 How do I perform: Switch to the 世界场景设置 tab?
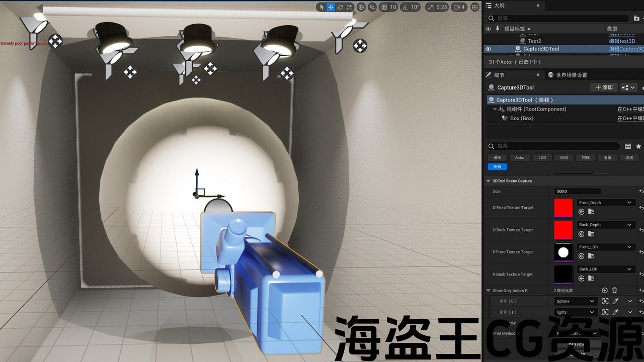coord(568,75)
